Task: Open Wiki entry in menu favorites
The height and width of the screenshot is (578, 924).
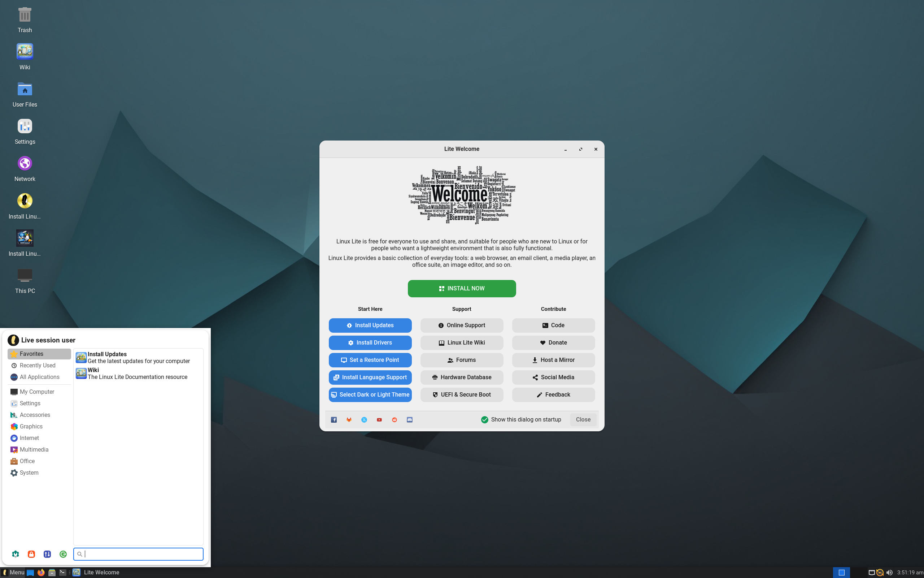Action: (x=138, y=374)
